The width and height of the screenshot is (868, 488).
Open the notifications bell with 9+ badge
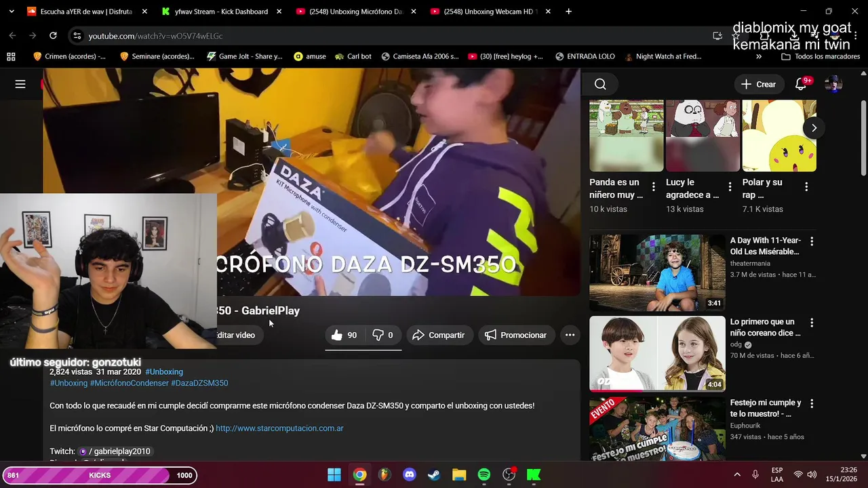pos(802,84)
